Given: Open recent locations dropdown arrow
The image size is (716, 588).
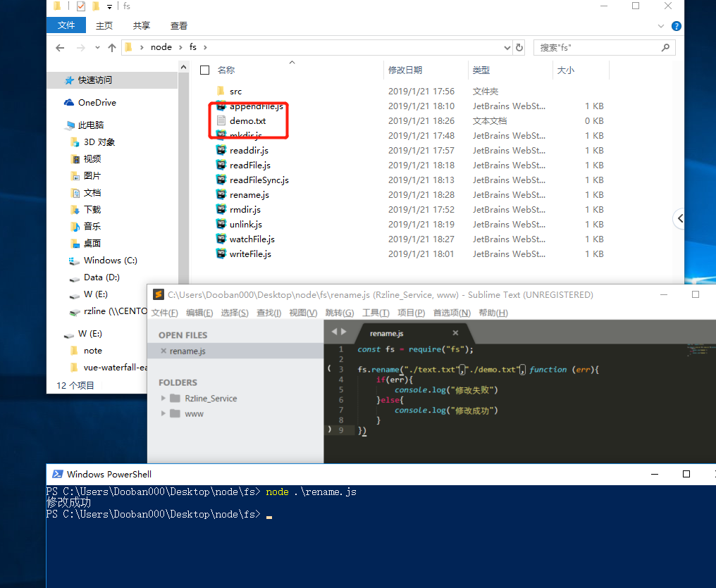Looking at the screenshot, I should click(97, 47).
